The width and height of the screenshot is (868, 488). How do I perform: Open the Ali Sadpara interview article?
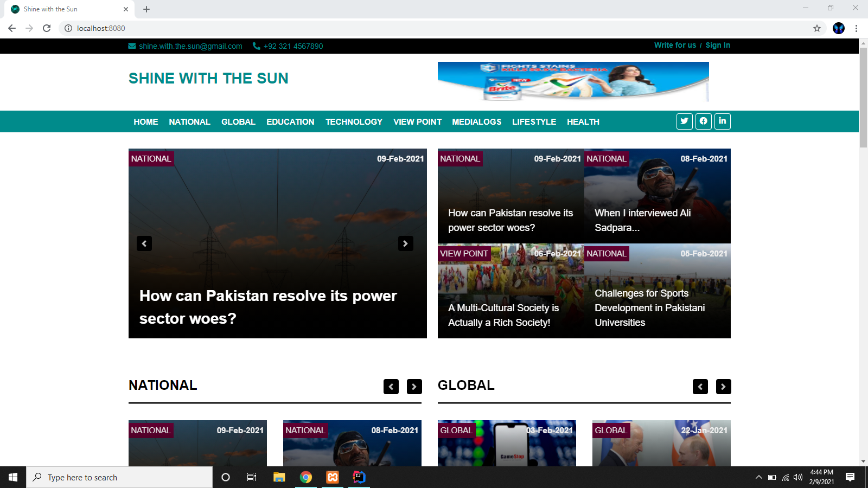[658, 196]
